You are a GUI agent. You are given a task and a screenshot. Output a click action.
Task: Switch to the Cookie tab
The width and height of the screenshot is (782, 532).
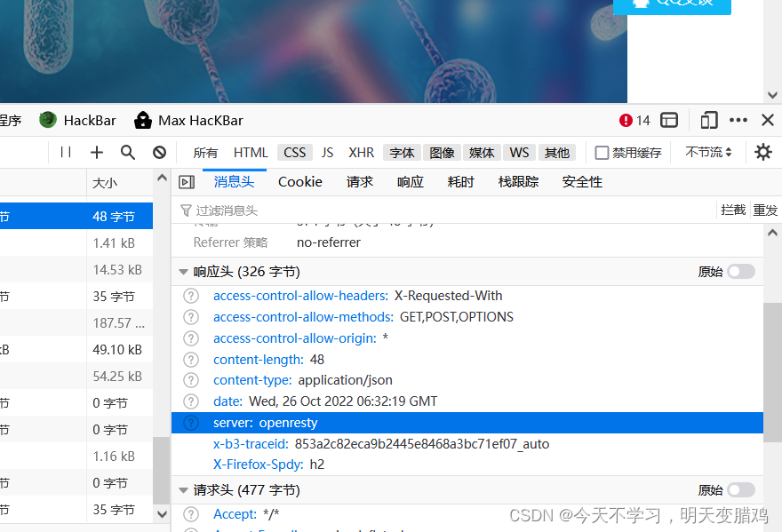coord(299,181)
